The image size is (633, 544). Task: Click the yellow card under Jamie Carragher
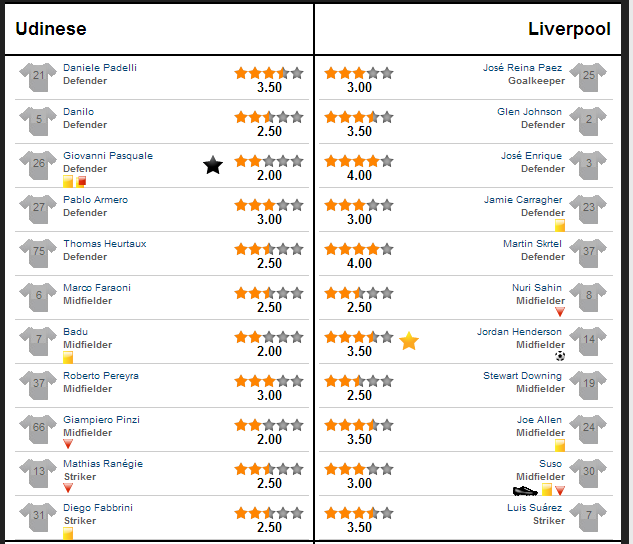(x=560, y=225)
